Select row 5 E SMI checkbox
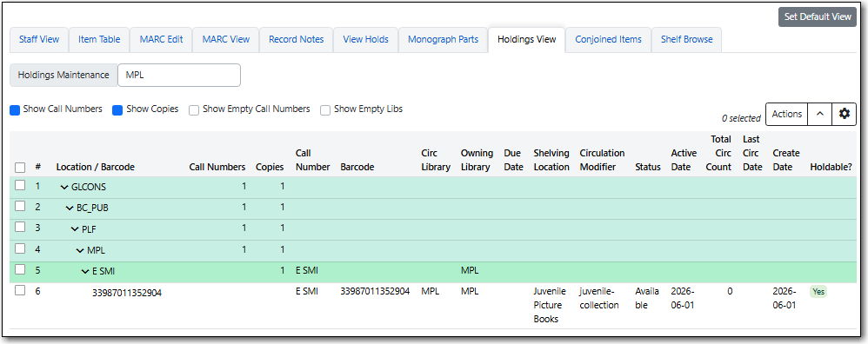Viewport: 868px width, 344px height. coord(20,269)
